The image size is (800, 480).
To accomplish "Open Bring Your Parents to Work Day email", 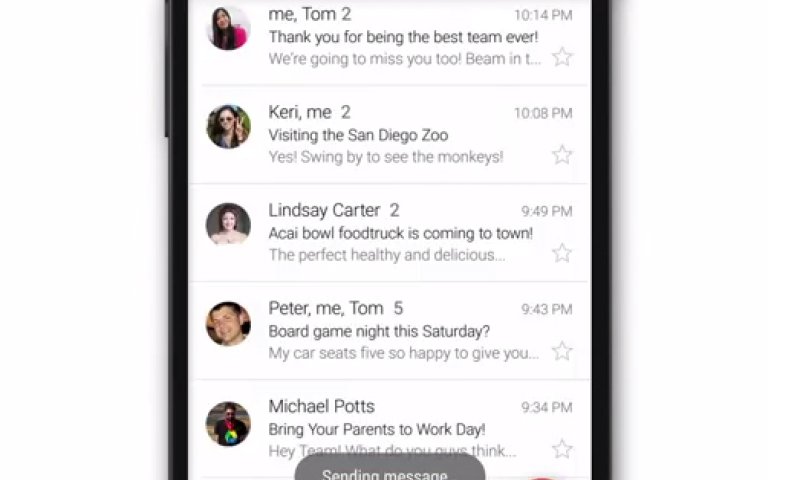I will click(389, 428).
